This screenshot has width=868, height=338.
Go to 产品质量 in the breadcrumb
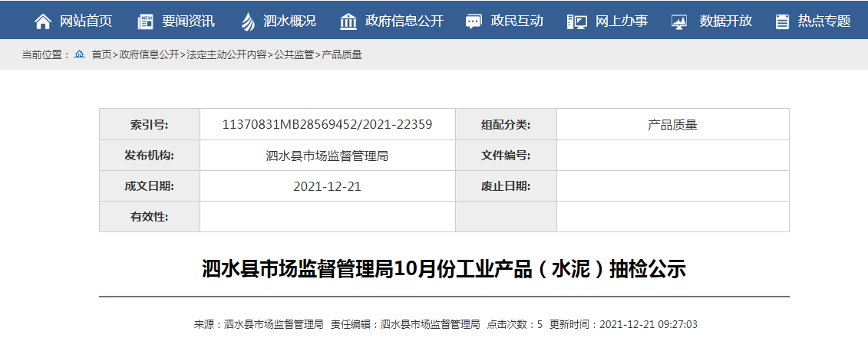click(x=342, y=54)
